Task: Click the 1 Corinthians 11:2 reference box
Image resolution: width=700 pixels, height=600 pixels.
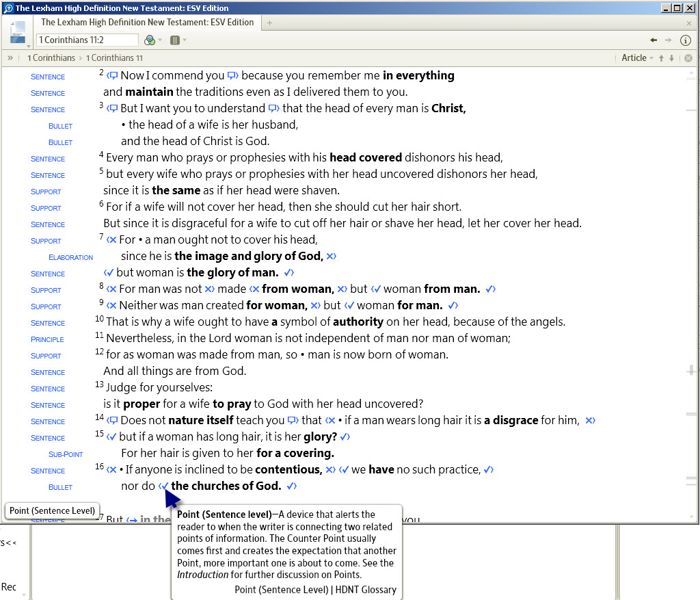Action: [x=87, y=40]
